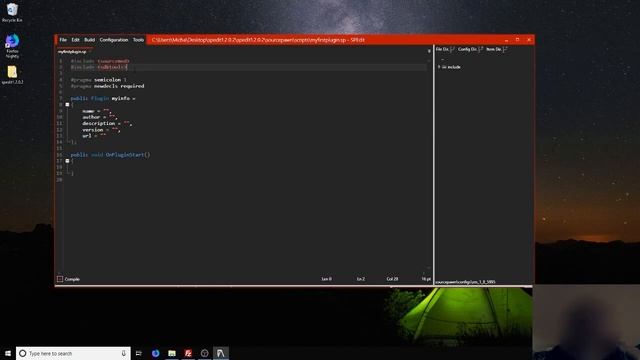Open Firefox Nightly from the taskbar
The width and height of the screenshot is (640, 360).
(156, 353)
